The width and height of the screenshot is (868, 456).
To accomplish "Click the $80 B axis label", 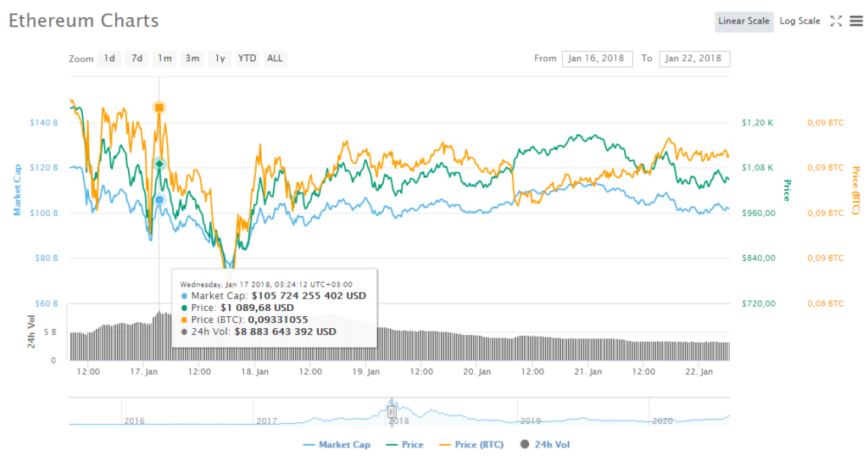I will point(46,258).
